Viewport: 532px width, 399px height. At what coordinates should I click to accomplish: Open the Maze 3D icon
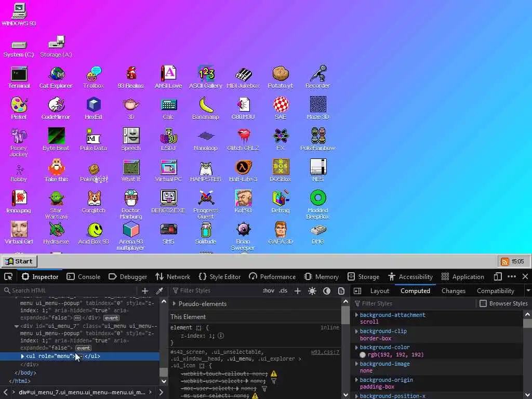(x=318, y=109)
